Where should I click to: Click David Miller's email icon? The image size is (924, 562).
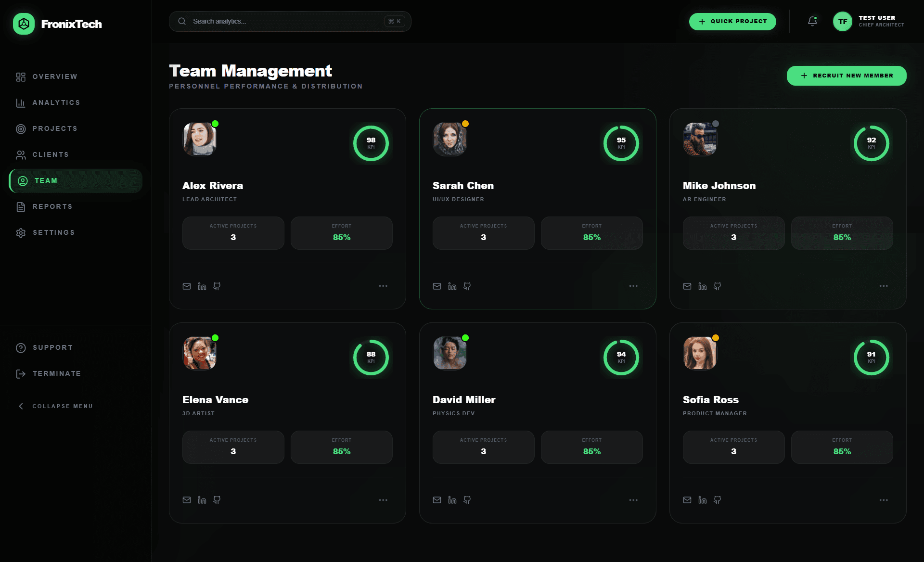437,500
